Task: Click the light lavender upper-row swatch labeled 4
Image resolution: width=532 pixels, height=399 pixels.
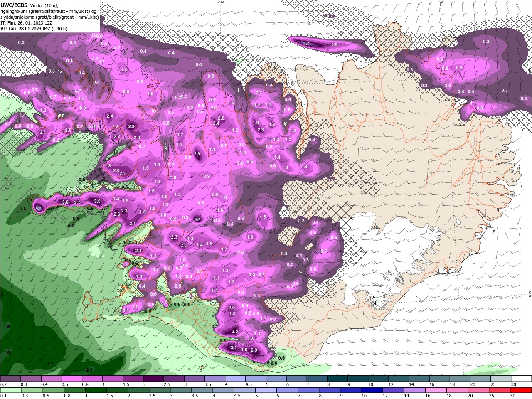Action: 235,379
